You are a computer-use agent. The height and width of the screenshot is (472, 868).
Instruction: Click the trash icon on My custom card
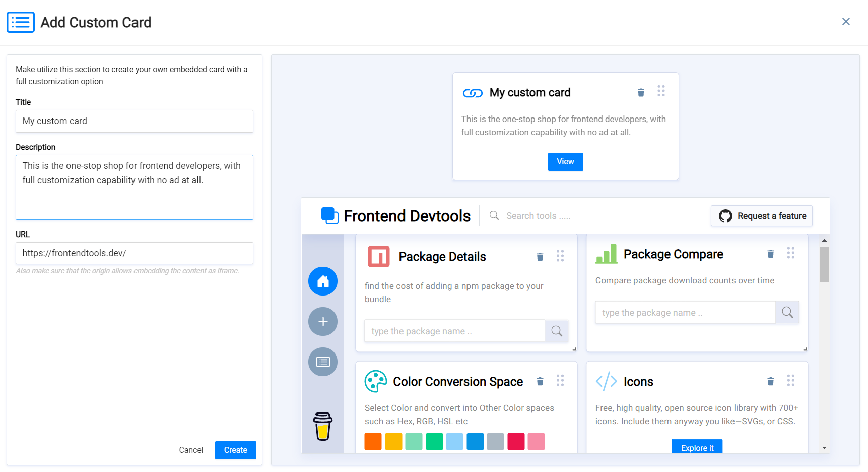641,92
